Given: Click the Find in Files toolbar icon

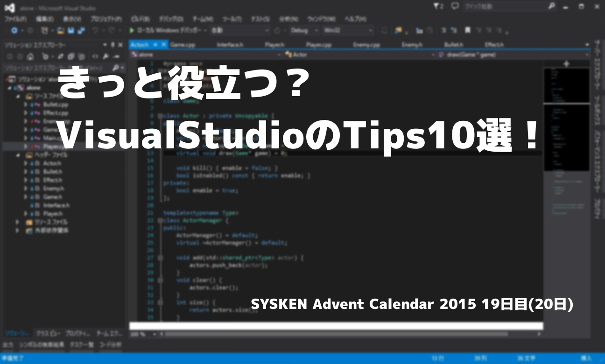Looking at the screenshot, I should point(398,30).
